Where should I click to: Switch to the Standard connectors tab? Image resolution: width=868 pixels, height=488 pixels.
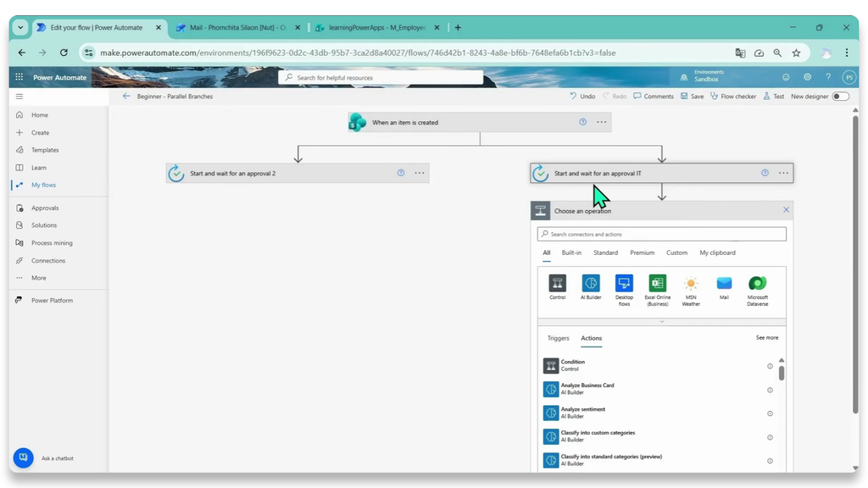coord(605,252)
